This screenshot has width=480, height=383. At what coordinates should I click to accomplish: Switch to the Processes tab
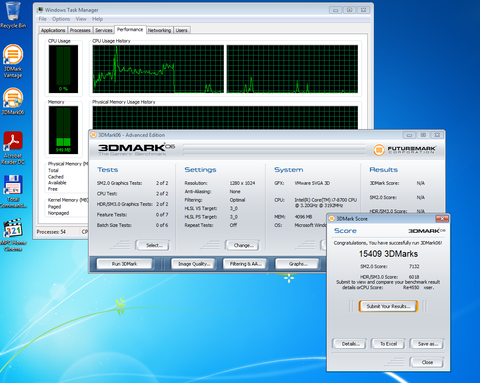tap(80, 30)
